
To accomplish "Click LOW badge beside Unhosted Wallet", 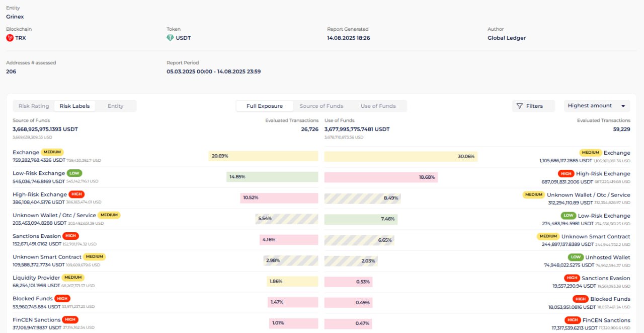I will 576,257.
